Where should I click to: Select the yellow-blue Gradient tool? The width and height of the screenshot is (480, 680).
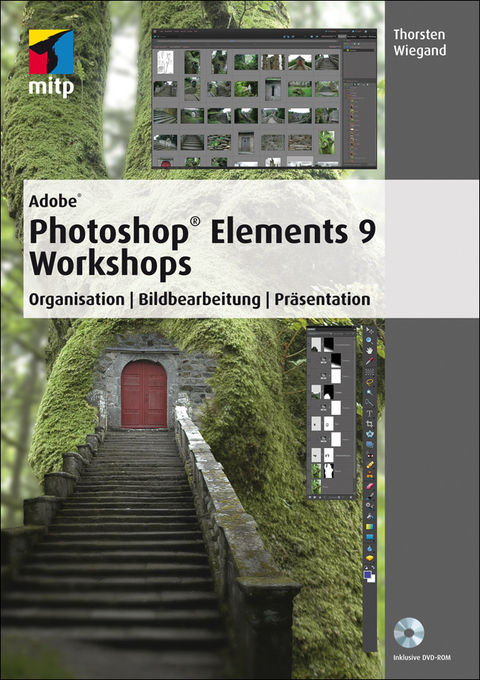369,527
